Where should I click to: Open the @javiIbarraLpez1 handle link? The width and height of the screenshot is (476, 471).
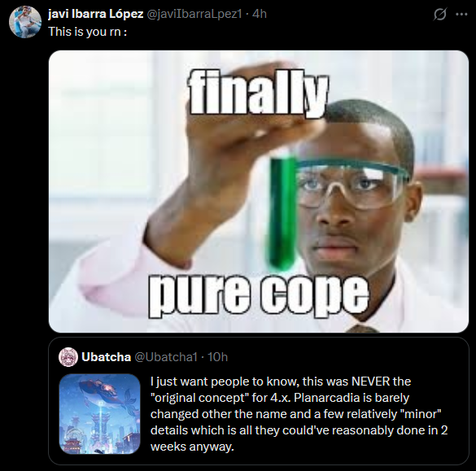coord(194,14)
